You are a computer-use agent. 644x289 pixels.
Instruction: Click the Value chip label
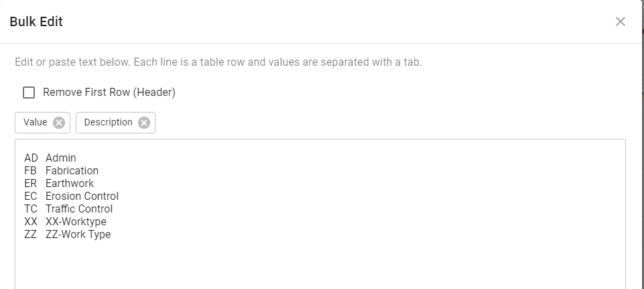36,123
